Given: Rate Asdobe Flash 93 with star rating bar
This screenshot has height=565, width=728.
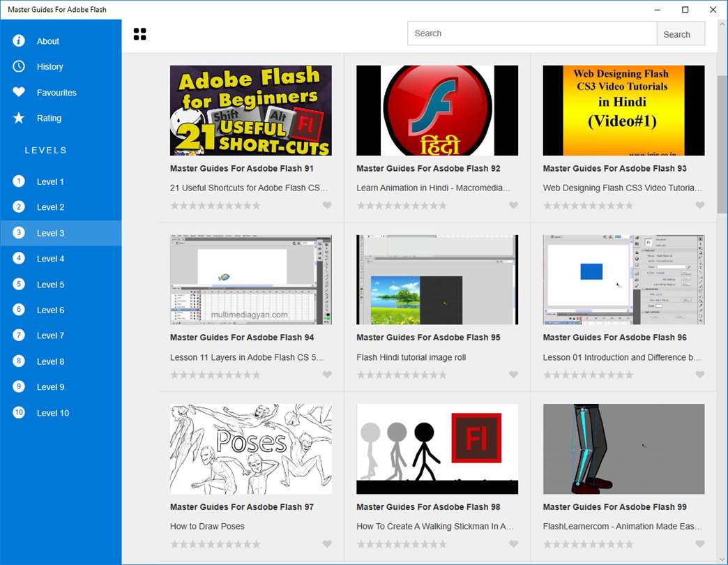Looking at the screenshot, I should (x=589, y=205).
